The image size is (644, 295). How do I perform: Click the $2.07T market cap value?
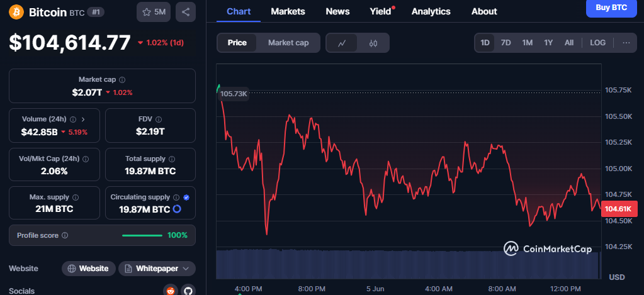(87, 92)
